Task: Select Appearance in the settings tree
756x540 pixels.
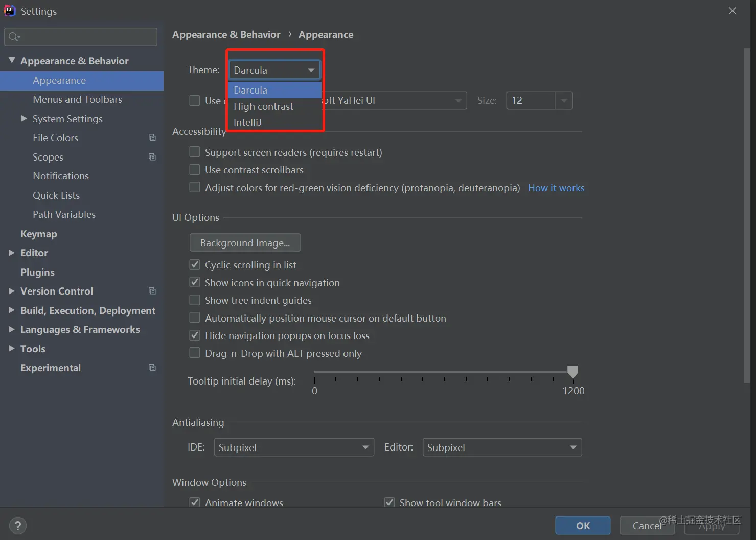Action: click(82, 80)
